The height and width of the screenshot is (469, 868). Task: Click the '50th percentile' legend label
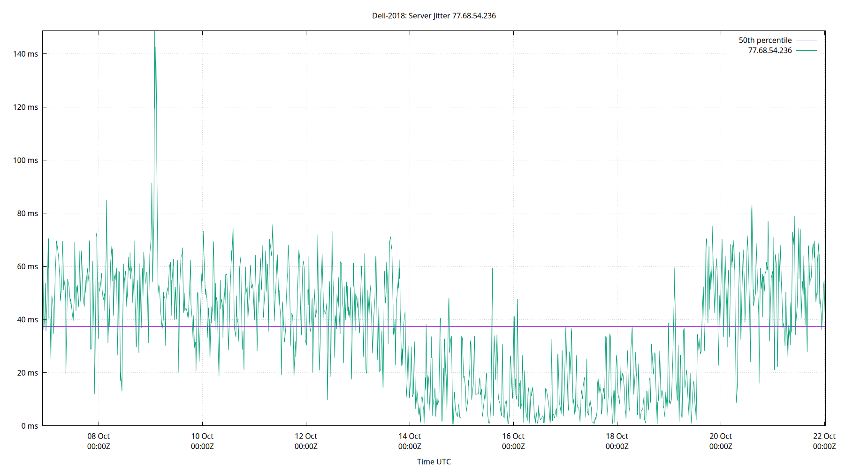[765, 40]
